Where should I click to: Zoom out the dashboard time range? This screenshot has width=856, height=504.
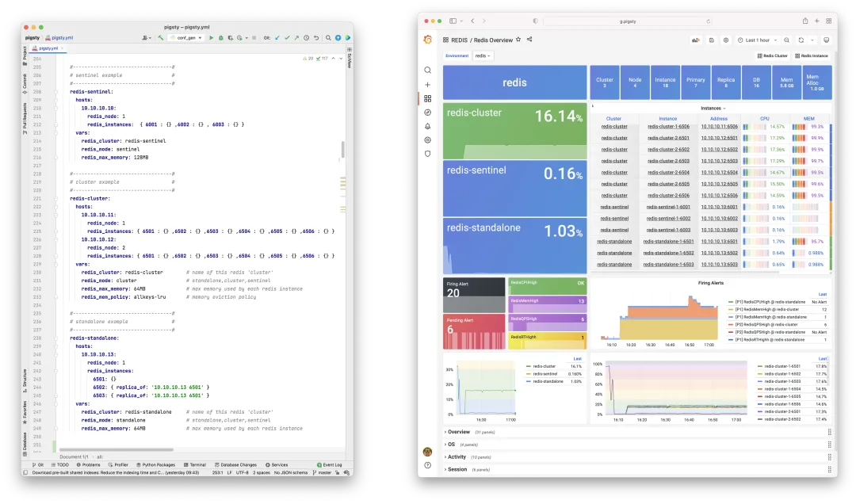click(787, 40)
